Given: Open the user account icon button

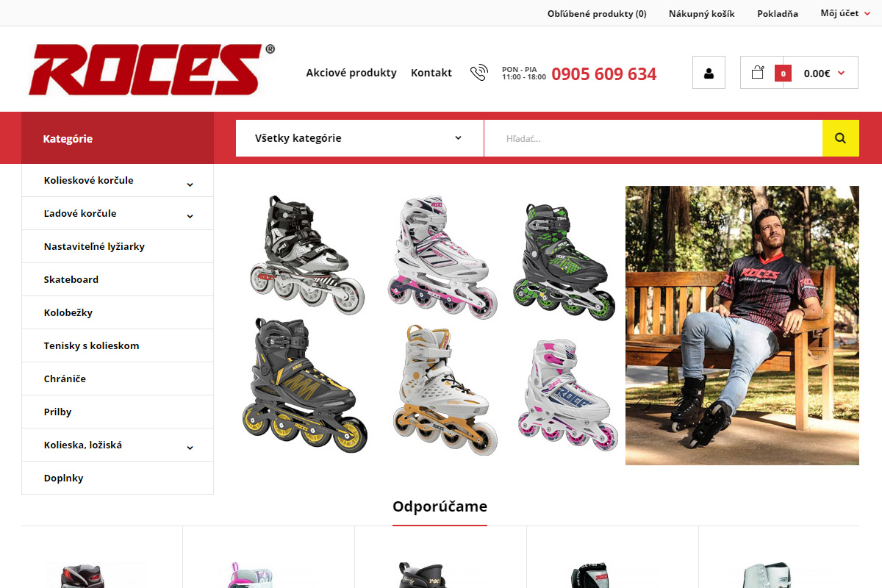Looking at the screenshot, I should [x=709, y=73].
